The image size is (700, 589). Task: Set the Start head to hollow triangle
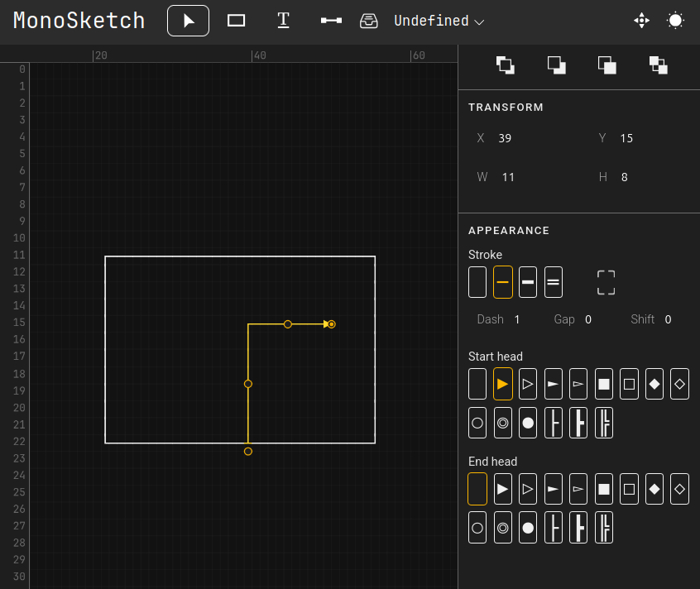tap(528, 384)
